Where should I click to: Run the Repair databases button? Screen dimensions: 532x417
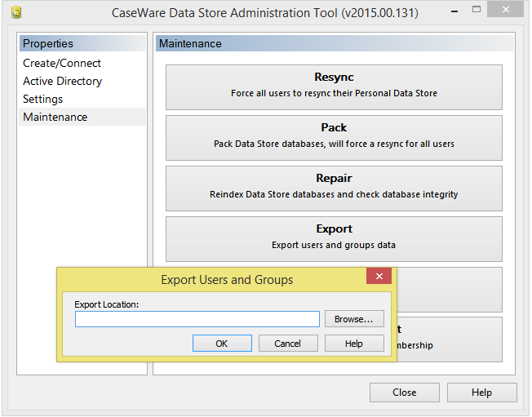coord(334,189)
